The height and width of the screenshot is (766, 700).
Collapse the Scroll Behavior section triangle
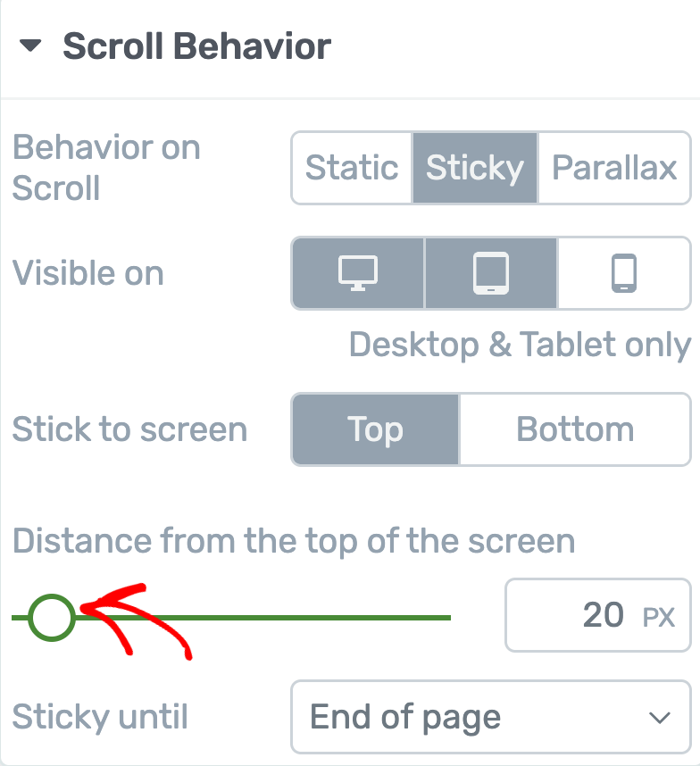[31, 46]
